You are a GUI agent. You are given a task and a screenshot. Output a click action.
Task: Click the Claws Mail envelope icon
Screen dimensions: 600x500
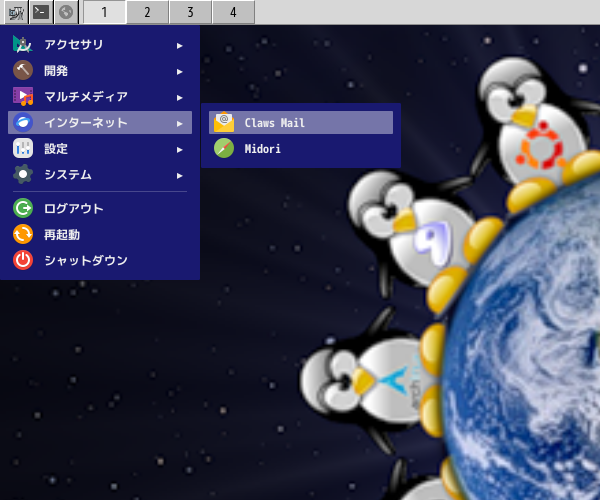(x=224, y=122)
